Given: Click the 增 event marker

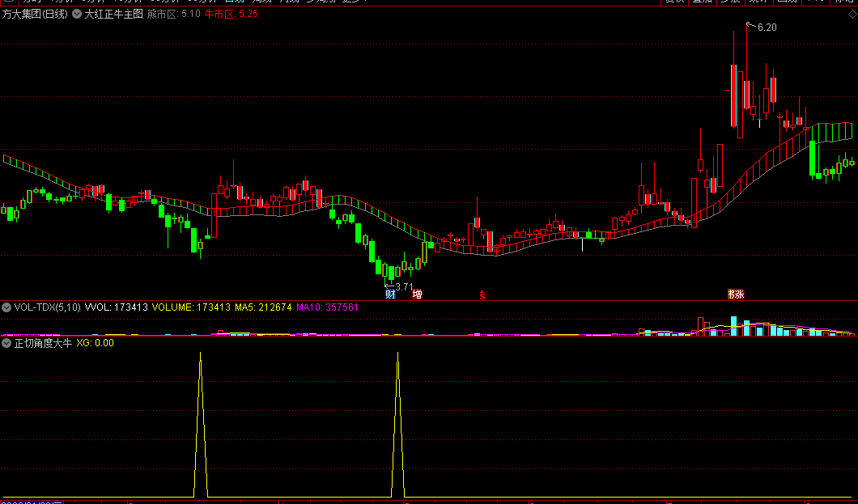Looking at the screenshot, I should pos(418,294).
